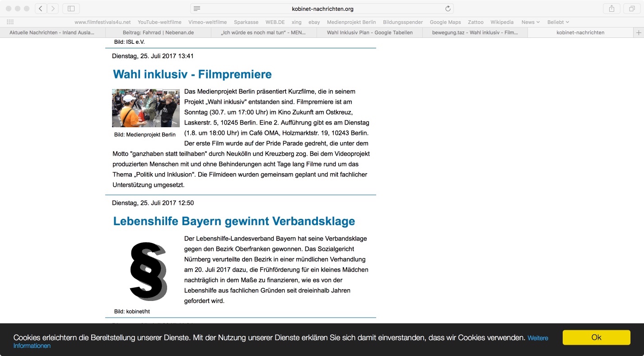Reload the kobinet-nachrichten page
The width and height of the screenshot is (644, 356).
[448, 9]
